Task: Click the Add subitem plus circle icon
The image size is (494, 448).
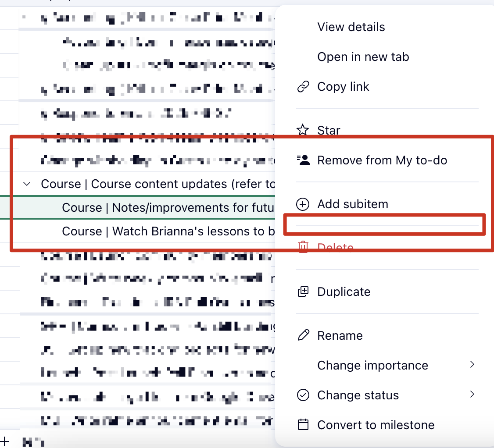Action: pos(303,204)
